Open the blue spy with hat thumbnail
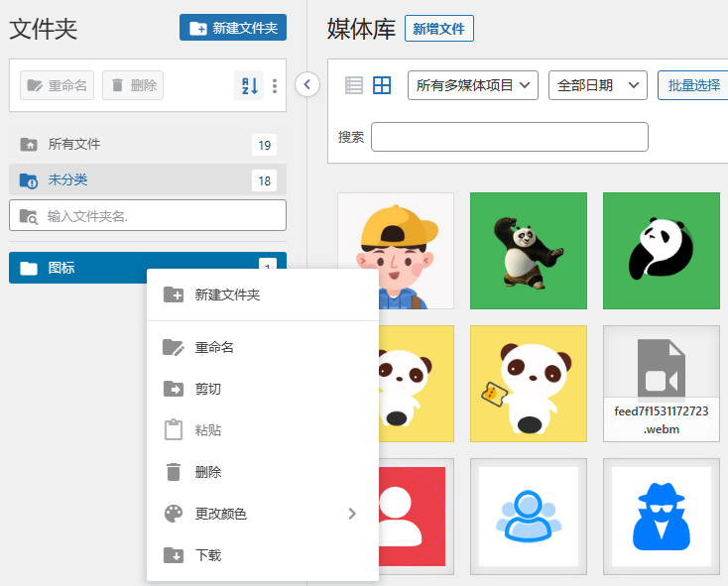The height and width of the screenshot is (586, 728). (662, 517)
